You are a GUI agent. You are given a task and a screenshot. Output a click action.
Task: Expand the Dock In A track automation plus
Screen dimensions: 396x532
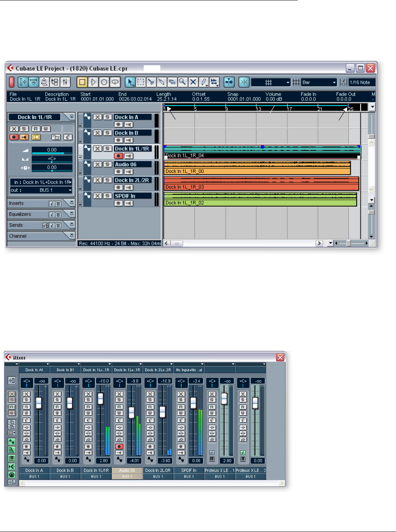[x=80, y=126]
